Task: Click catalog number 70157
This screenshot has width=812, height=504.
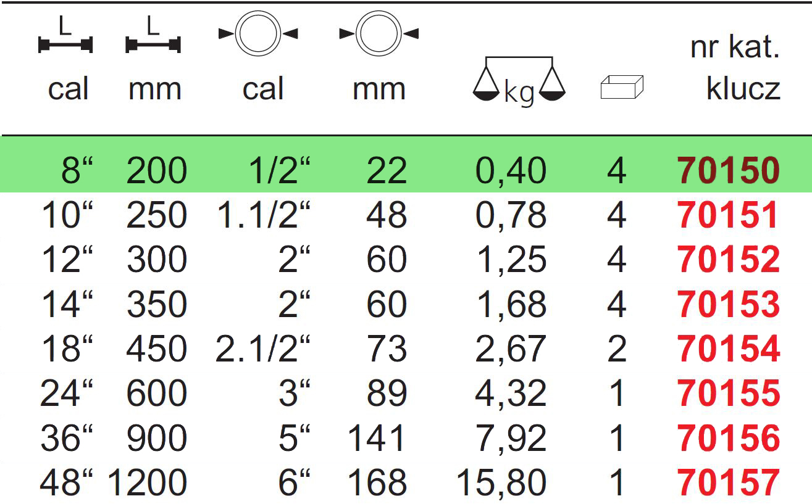Action: (729, 482)
